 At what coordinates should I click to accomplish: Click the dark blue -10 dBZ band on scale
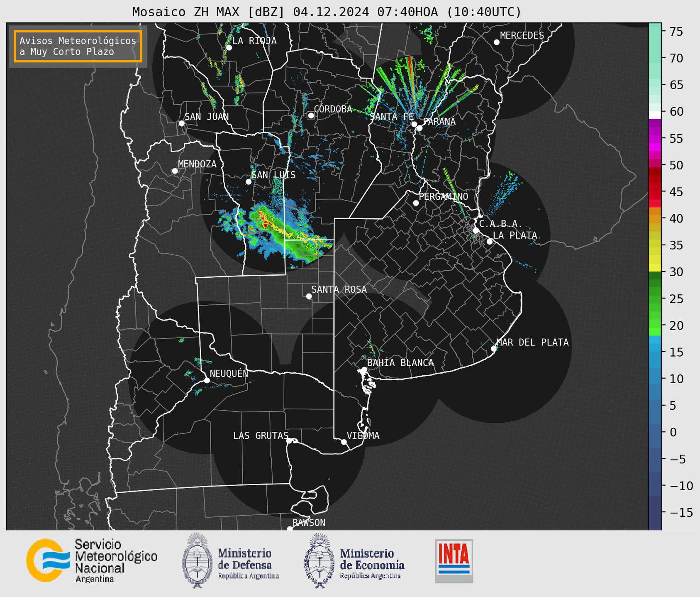pyautogui.click(x=655, y=484)
